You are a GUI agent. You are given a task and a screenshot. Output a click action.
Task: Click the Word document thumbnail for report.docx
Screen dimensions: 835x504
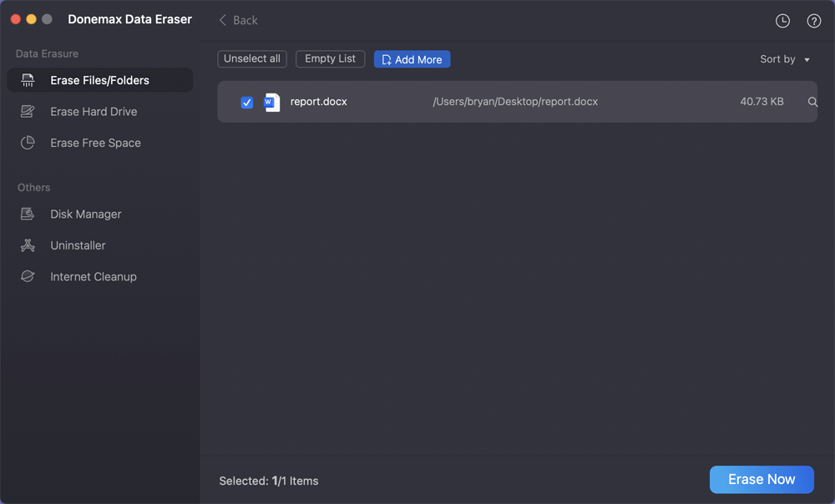(x=270, y=101)
